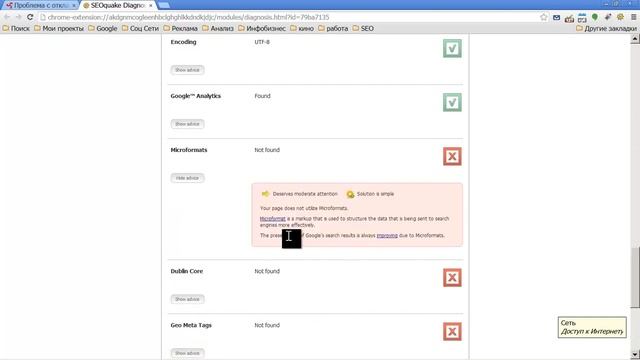Open the Microformat link in advice
Image resolution: width=640 pixels, height=360 pixels.
[x=273, y=219]
